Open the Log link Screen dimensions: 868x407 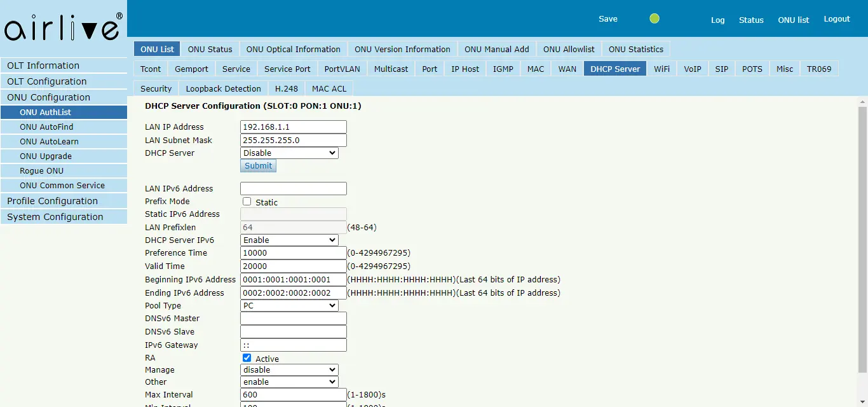point(718,20)
